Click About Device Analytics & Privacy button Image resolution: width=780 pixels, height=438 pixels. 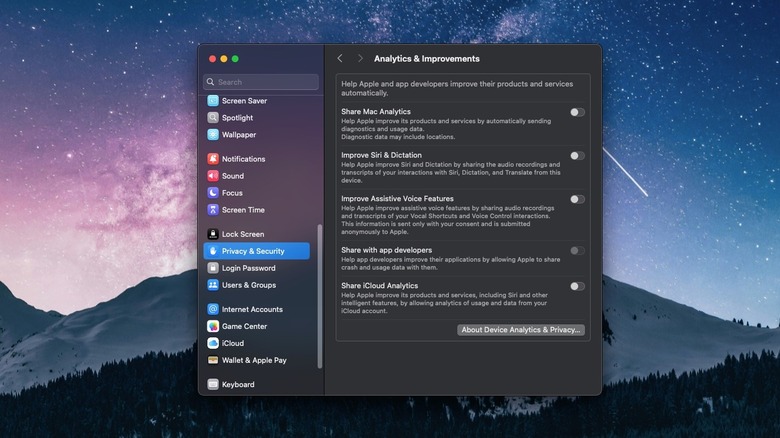521,330
